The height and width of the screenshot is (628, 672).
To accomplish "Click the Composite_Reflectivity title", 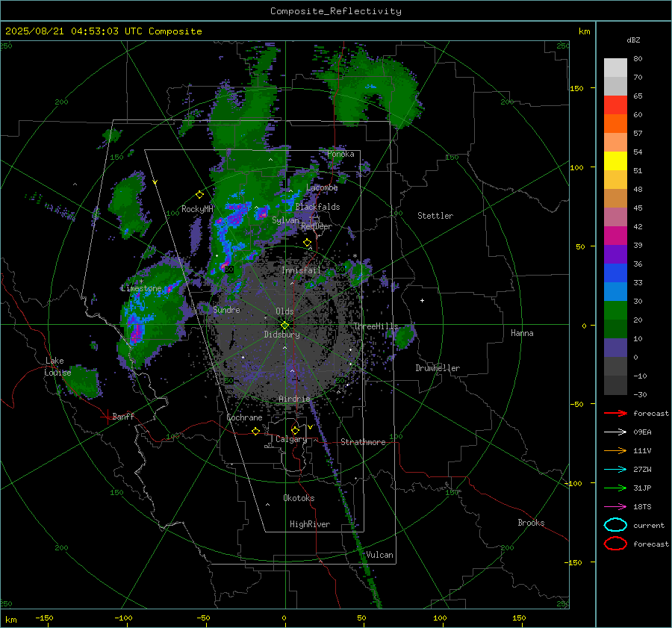I will (x=335, y=11).
